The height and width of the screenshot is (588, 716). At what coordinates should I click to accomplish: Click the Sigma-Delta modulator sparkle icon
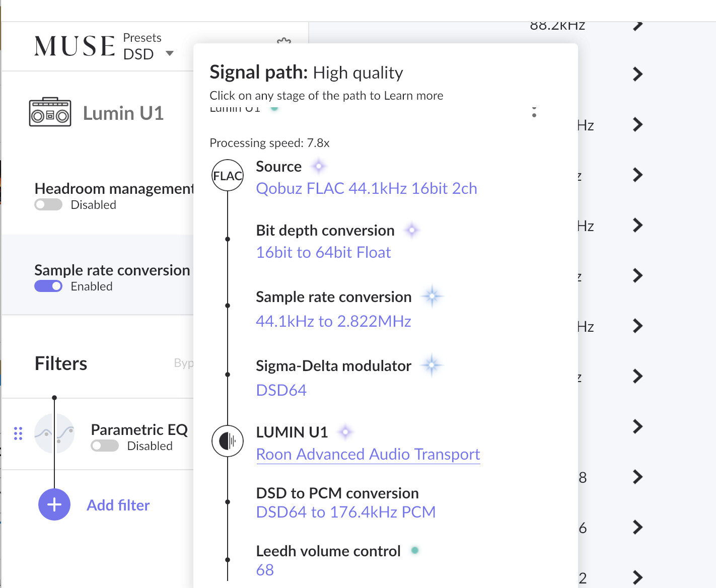coord(432,365)
